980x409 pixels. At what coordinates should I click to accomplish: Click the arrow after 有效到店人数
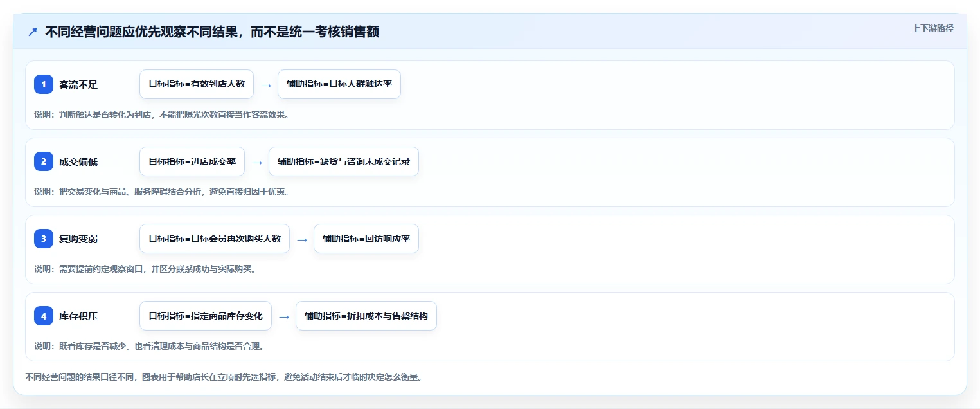point(266,85)
